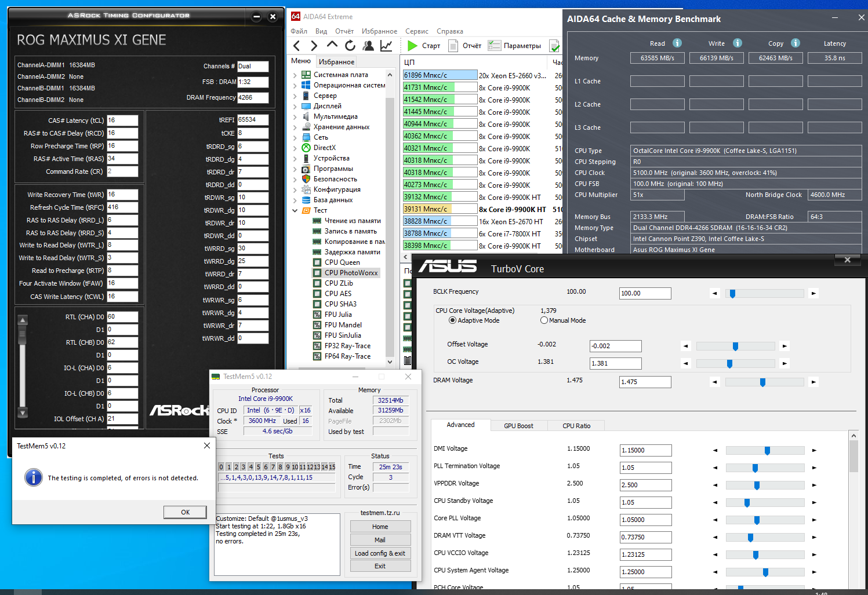Image resolution: width=868 pixels, height=595 pixels.
Task: Decrease DRAM Voltage with left arrow
Action: [715, 382]
